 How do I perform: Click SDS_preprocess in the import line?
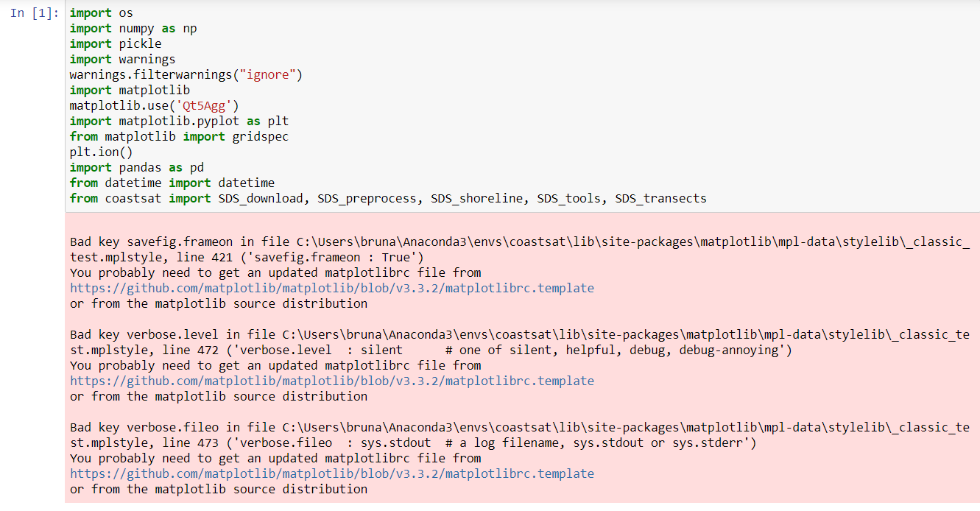[367, 199]
